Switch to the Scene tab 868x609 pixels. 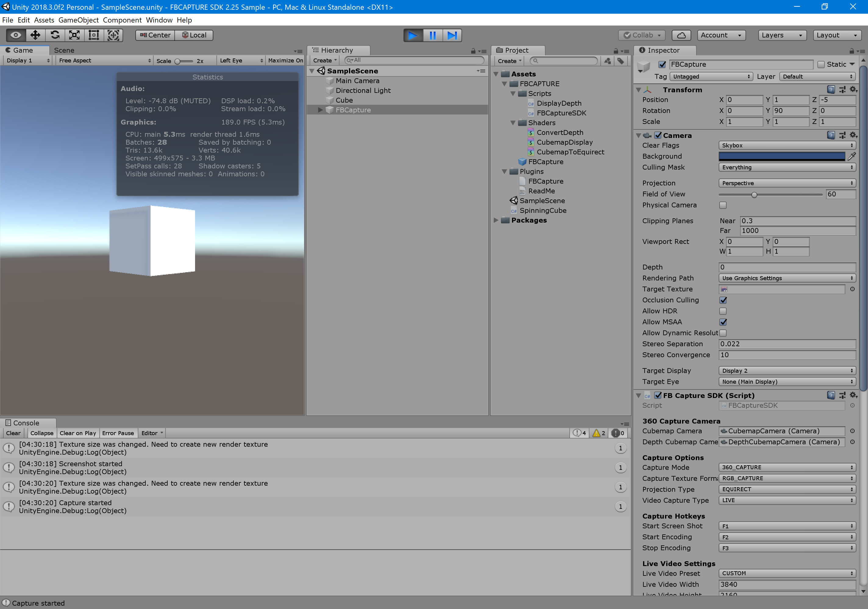pos(64,50)
